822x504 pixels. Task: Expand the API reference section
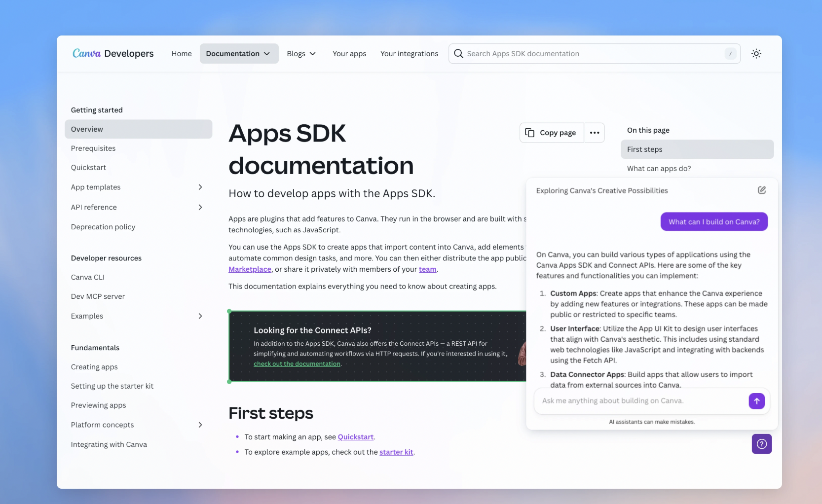pyautogui.click(x=200, y=207)
